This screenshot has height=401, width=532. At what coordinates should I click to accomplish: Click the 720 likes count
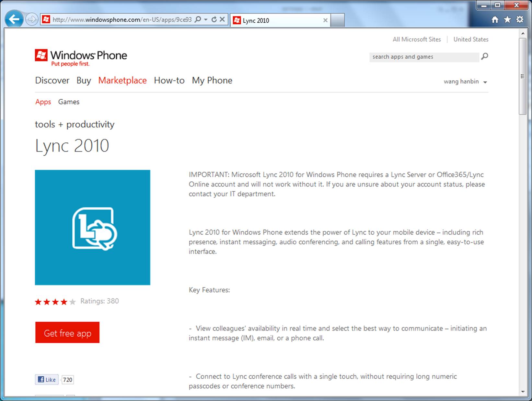coord(67,380)
